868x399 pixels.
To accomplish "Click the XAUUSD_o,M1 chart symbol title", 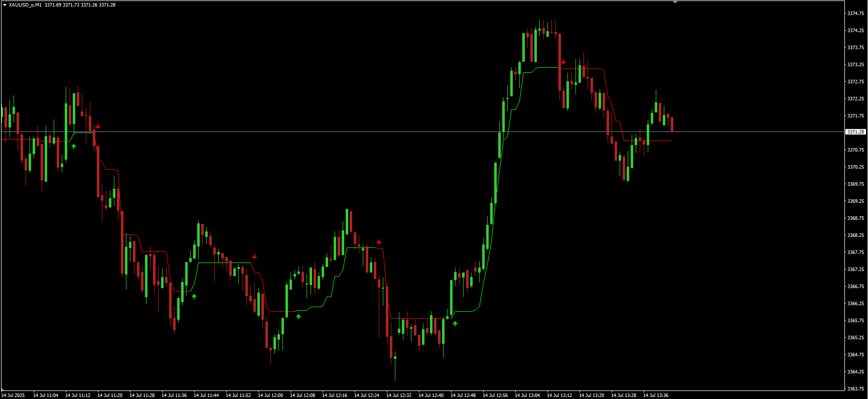I will click(x=25, y=5).
